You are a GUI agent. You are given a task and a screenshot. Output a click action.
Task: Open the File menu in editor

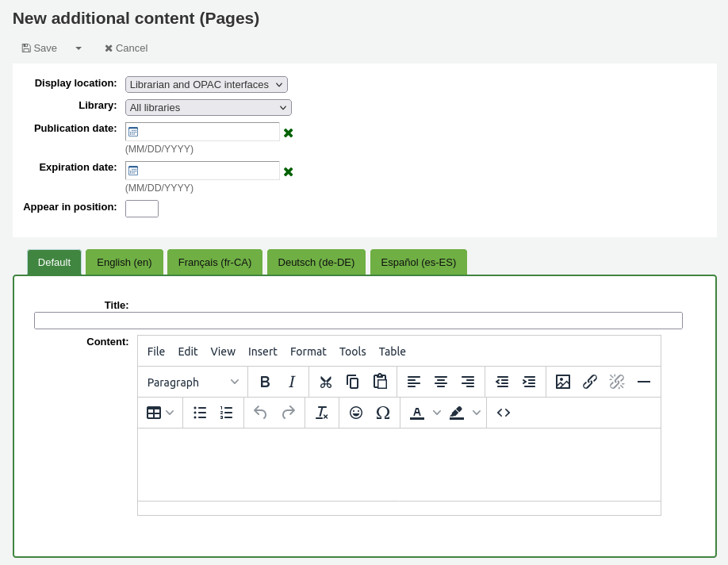156,352
